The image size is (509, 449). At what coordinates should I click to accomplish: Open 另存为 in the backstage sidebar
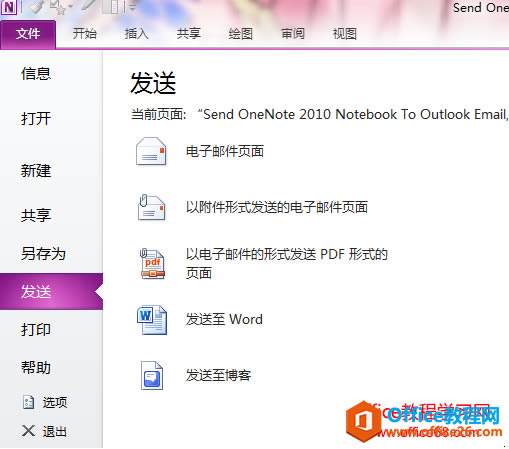43,254
